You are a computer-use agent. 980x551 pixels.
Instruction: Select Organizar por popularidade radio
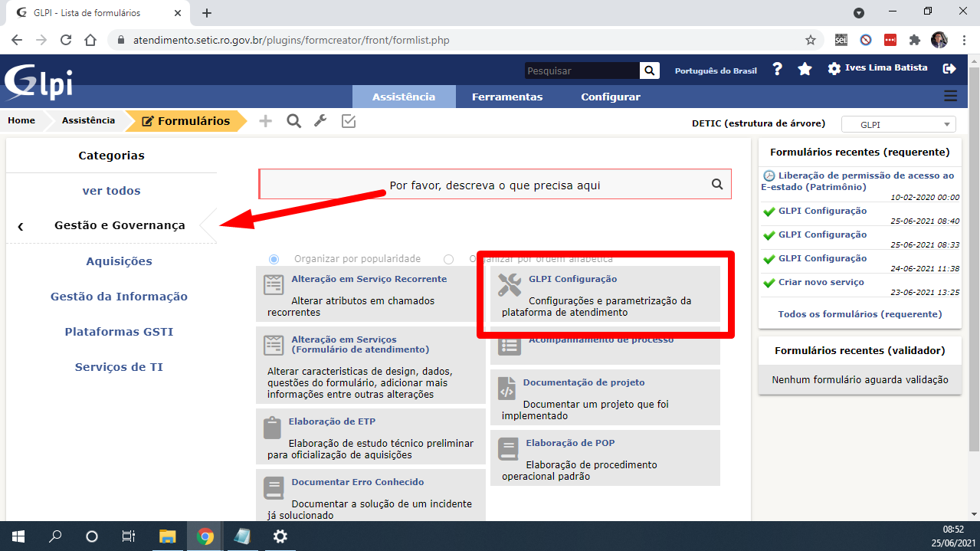274,259
